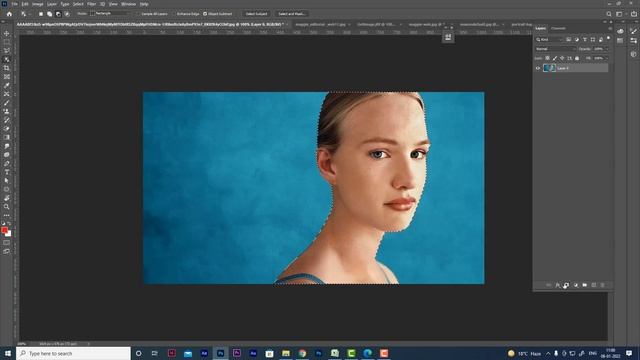Select the Blur tool
Viewport: 640px width, 360px height.
pos(7,146)
